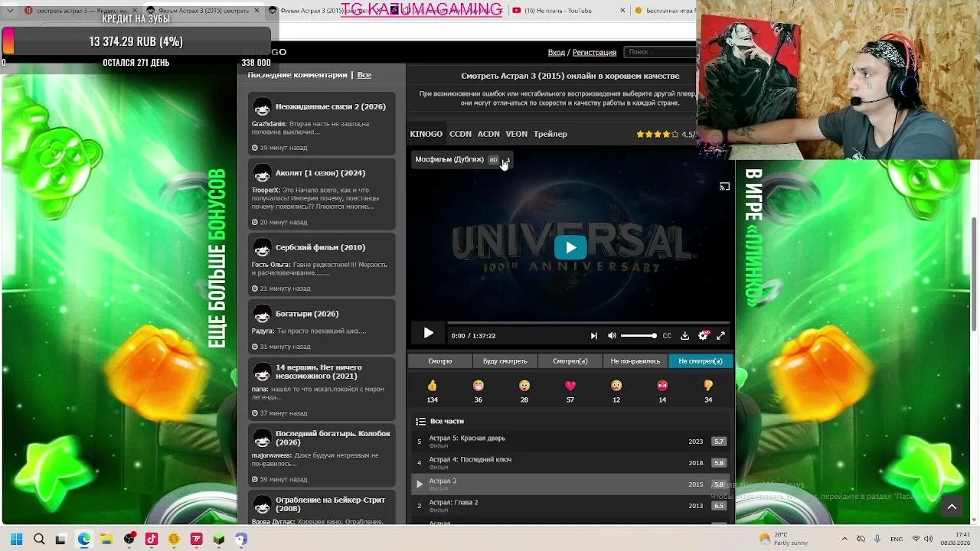Image resolution: width=980 pixels, height=551 pixels.
Task: Click the angry emoji reaction with 14
Action: click(x=662, y=386)
